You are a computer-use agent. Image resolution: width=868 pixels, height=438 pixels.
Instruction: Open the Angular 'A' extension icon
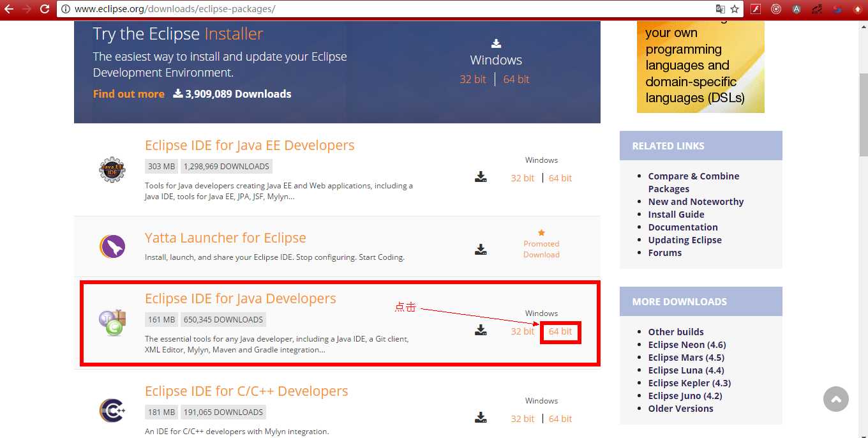[x=797, y=9]
